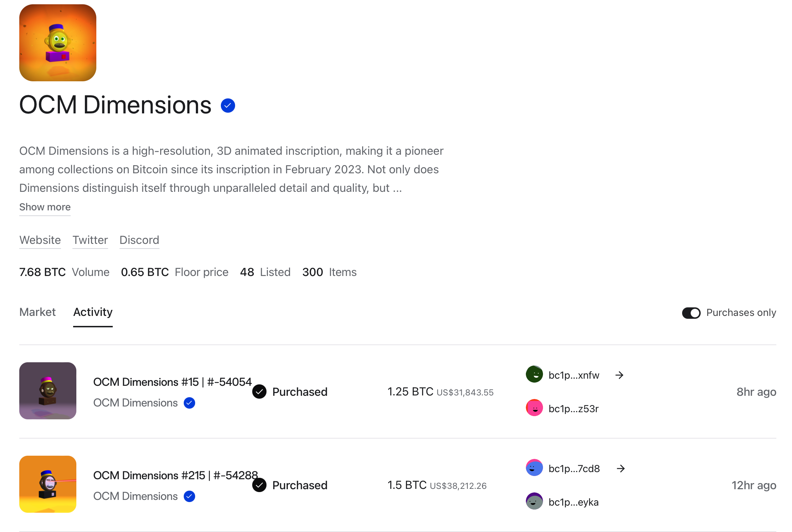Screen dimensions: 792x532
Task: Open the Twitter link
Action: tap(90, 240)
